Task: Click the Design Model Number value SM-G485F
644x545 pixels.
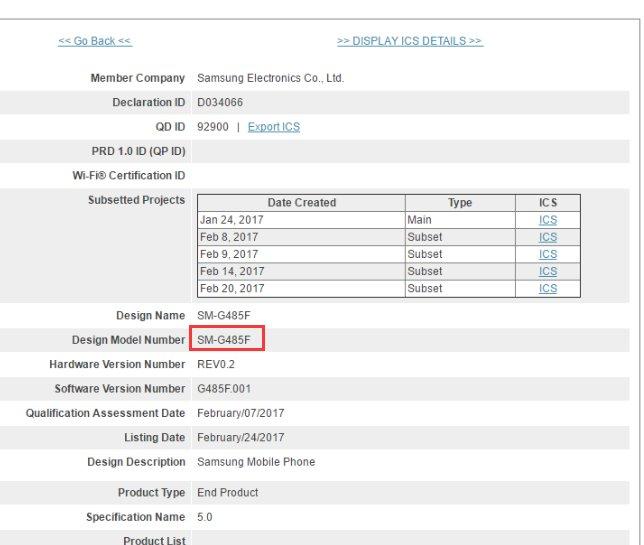Action: 224,340
